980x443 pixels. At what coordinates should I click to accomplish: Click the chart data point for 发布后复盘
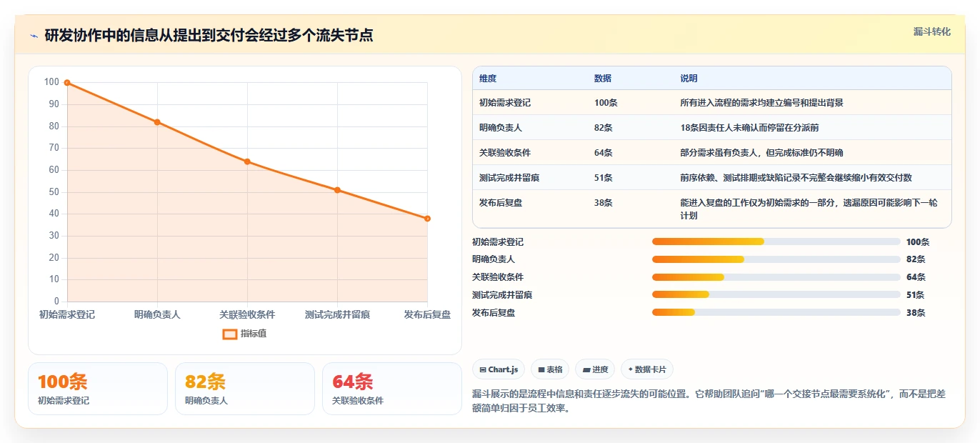(x=427, y=219)
